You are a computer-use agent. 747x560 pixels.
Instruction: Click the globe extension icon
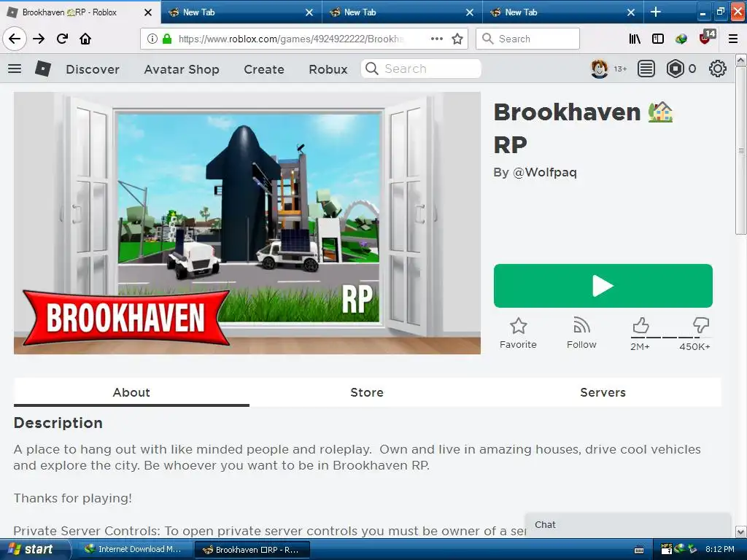(681, 39)
